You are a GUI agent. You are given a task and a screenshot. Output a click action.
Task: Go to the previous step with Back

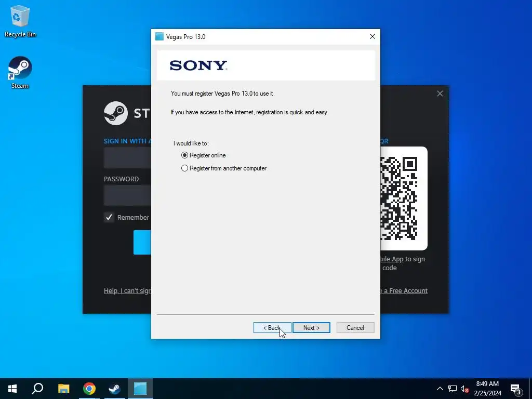click(x=272, y=328)
